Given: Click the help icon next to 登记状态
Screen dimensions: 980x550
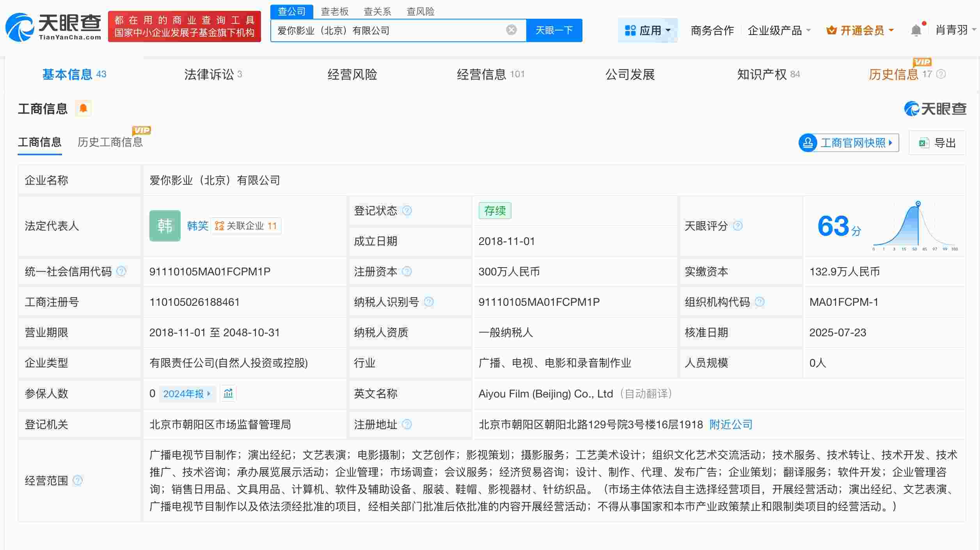Looking at the screenshot, I should pos(407,210).
